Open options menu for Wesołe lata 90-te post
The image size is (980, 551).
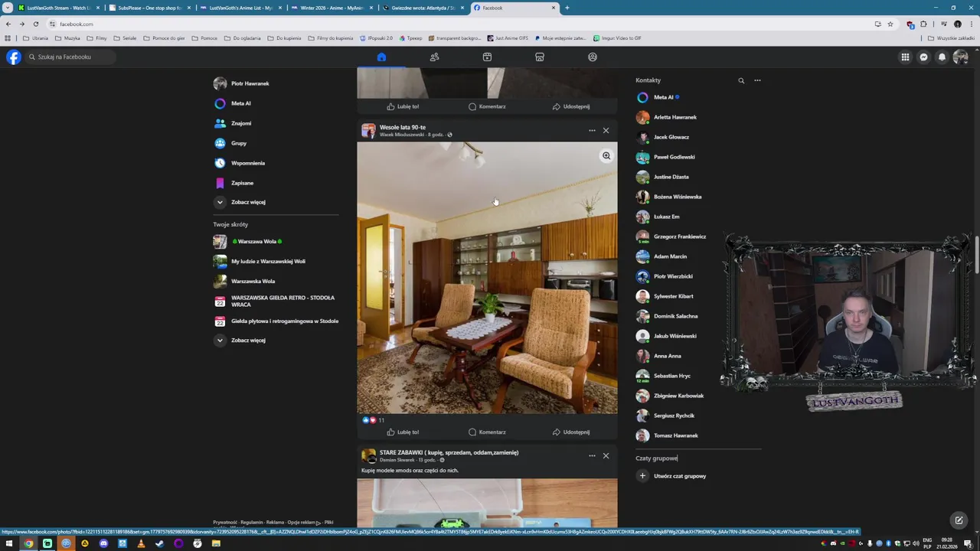pos(592,131)
